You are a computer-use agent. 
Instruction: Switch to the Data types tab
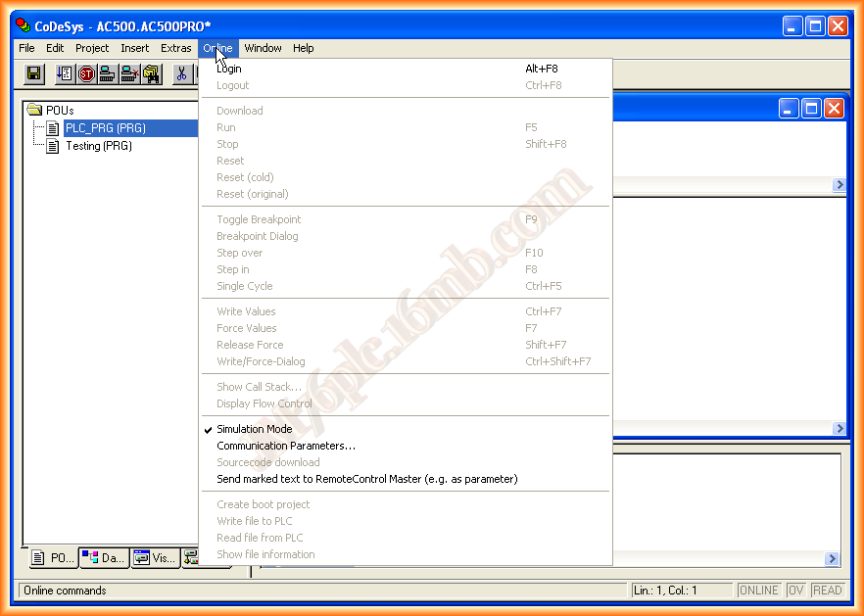point(103,558)
